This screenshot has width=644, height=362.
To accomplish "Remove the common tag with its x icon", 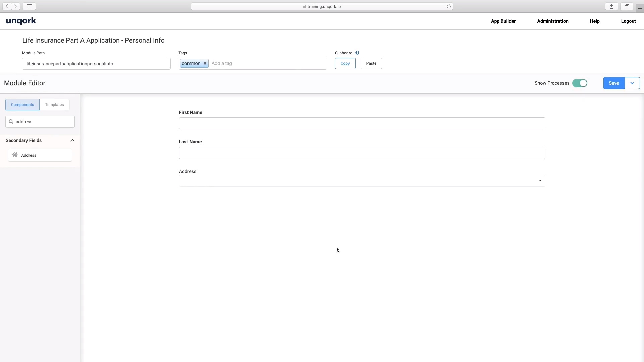I will (205, 63).
